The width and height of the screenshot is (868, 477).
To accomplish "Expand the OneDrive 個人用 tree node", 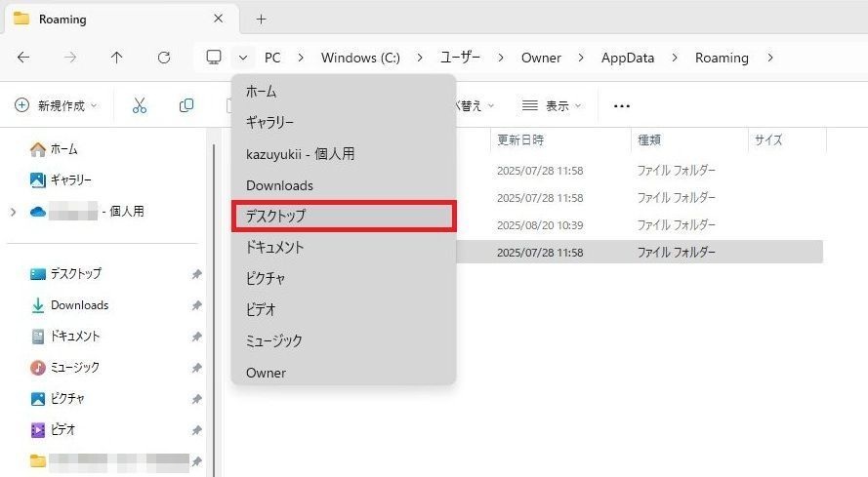I will tap(13, 212).
